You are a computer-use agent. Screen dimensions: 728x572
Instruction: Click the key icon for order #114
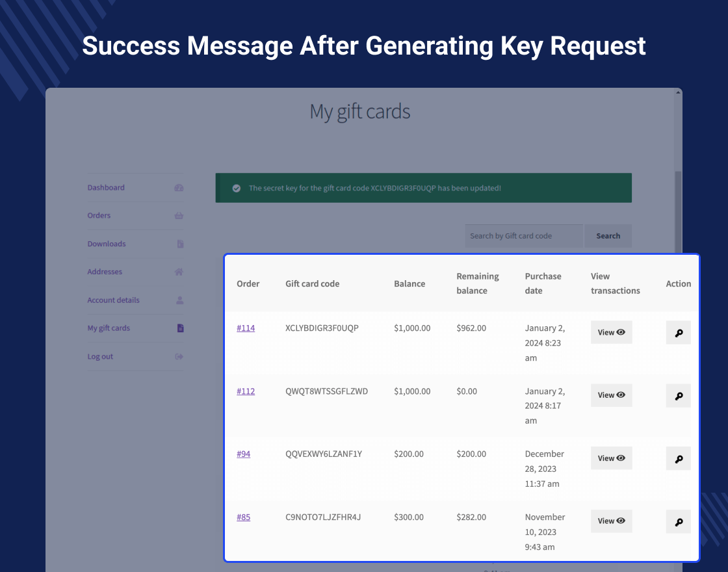click(678, 332)
